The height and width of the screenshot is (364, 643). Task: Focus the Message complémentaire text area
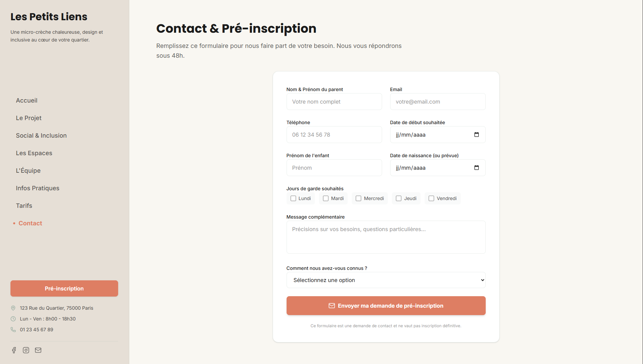click(x=386, y=237)
